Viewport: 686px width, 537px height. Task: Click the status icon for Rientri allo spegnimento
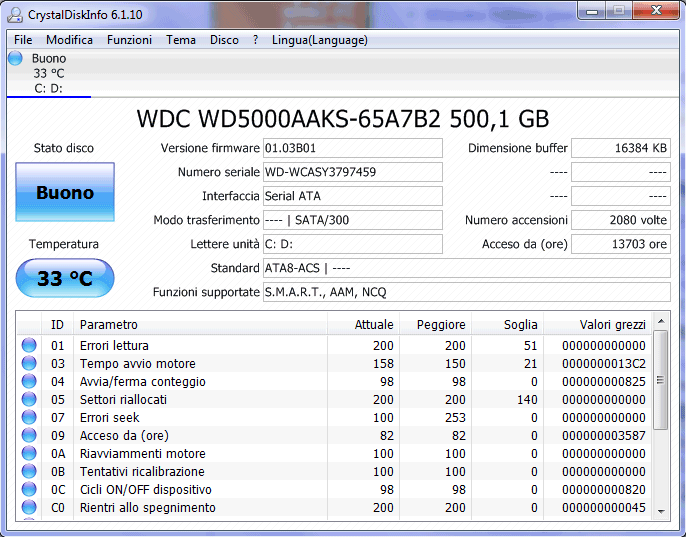pos(29,507)
